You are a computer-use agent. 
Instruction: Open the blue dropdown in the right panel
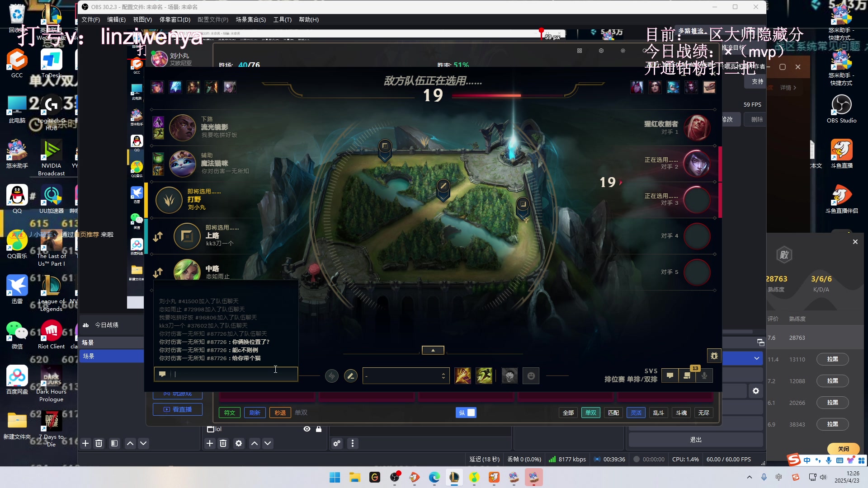click(742, 358)
